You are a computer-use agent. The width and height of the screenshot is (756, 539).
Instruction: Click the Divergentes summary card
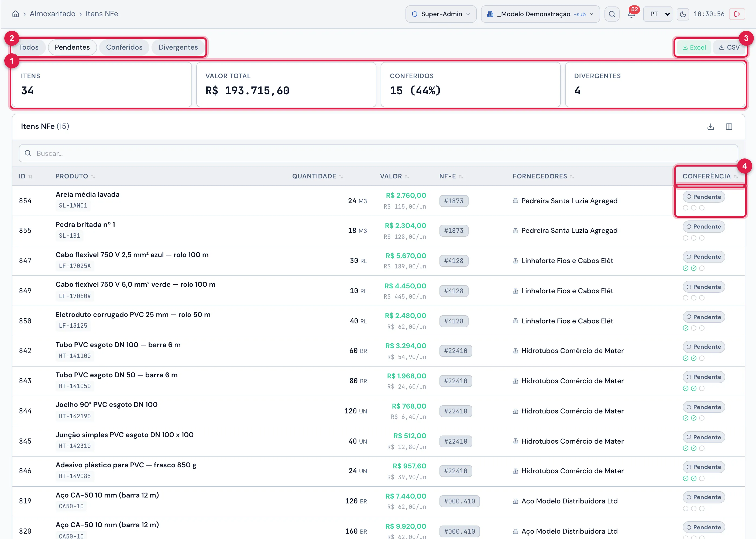pos(655,85)
